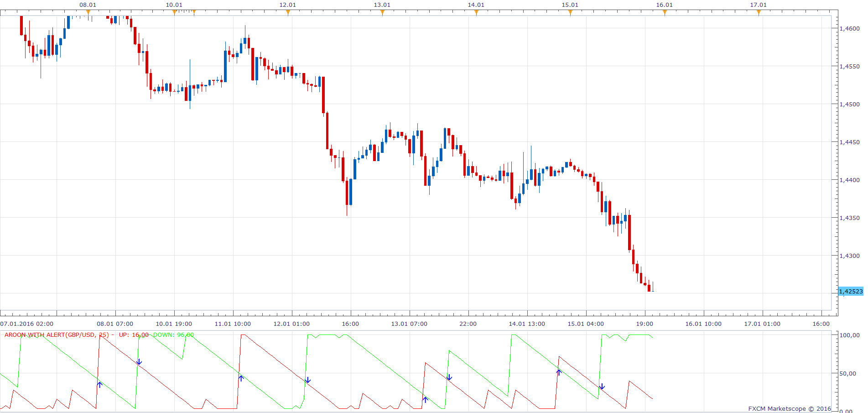Click the orange marker under 13.01 date
Image resolution: width=868 pixels, height=413 pixels.
point(382,12)
